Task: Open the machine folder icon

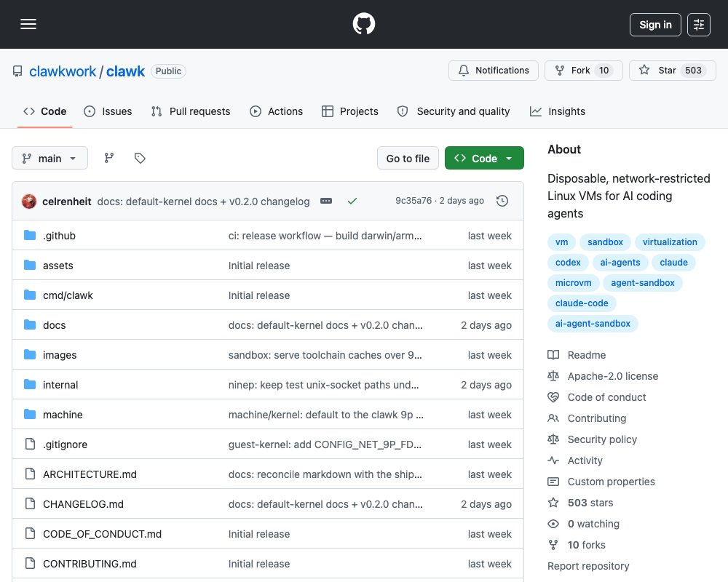Action: click(30, 414)
